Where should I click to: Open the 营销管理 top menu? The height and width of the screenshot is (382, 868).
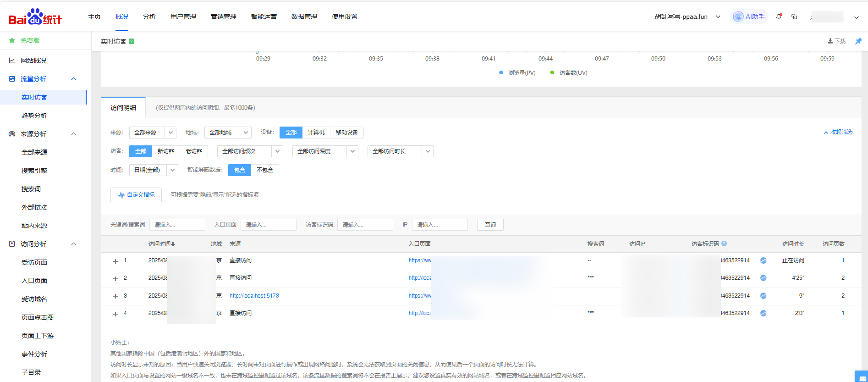pyautogui.click(x=224, y=17)
